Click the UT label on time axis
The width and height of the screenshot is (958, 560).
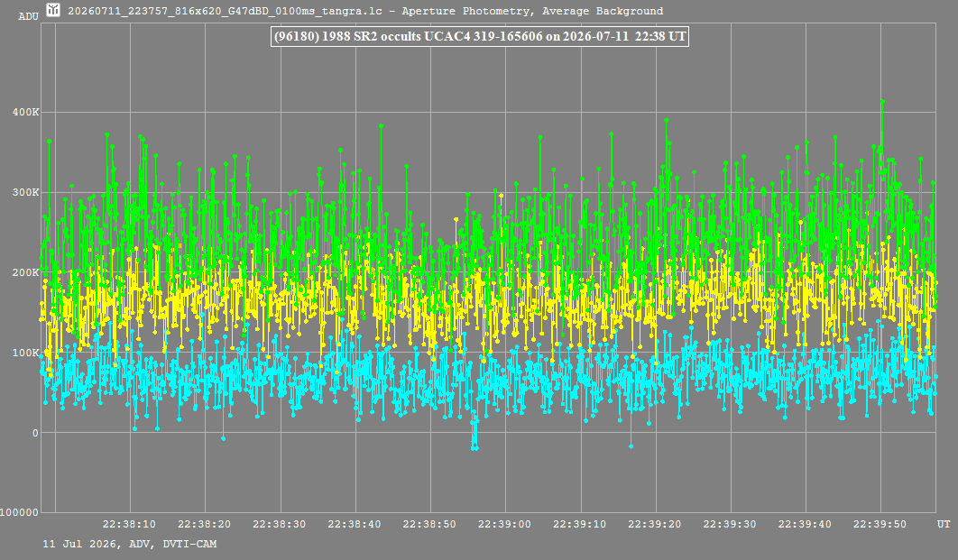point(944,524)
